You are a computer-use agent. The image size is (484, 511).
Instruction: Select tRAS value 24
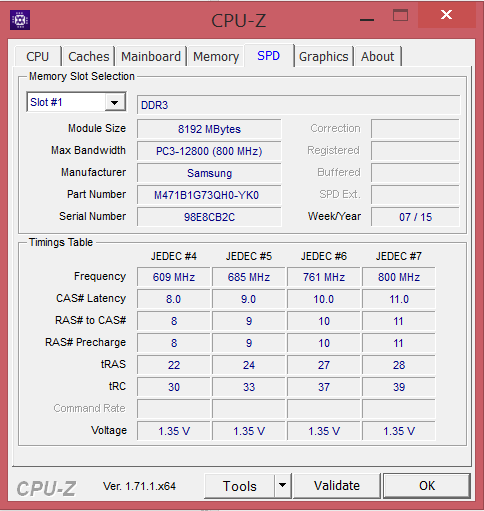pos(249,365)
